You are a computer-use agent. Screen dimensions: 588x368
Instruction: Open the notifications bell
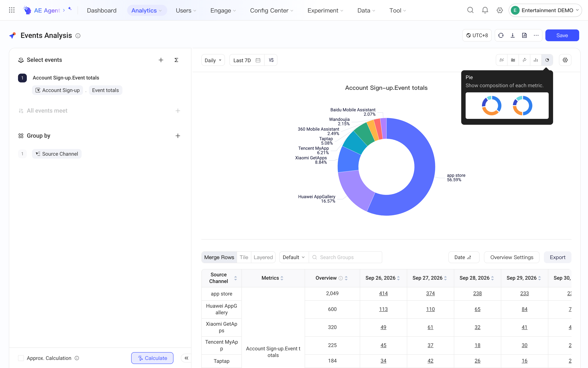coord(485,10)
